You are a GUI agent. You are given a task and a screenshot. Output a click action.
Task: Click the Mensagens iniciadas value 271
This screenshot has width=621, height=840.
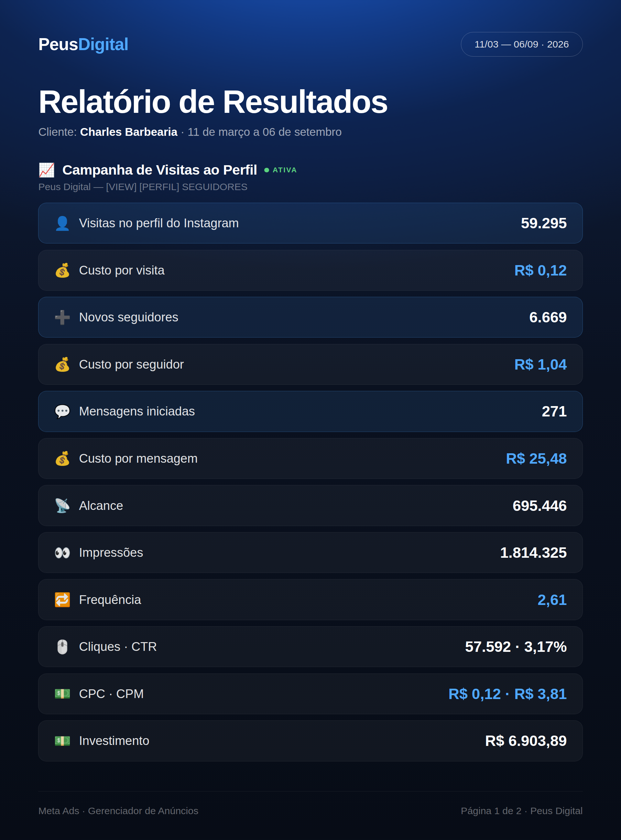point(554,411)
